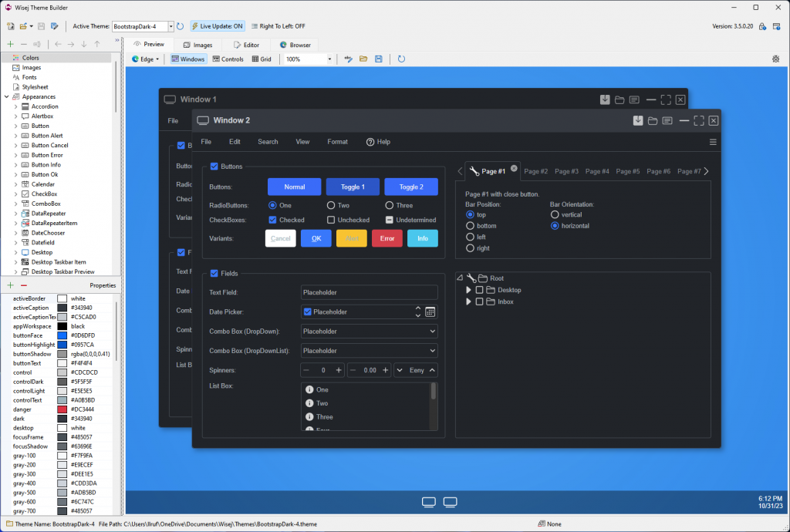790x532 pixels.
Task: Click the calendar icon in Date Picker
Action: click(430, 311)
